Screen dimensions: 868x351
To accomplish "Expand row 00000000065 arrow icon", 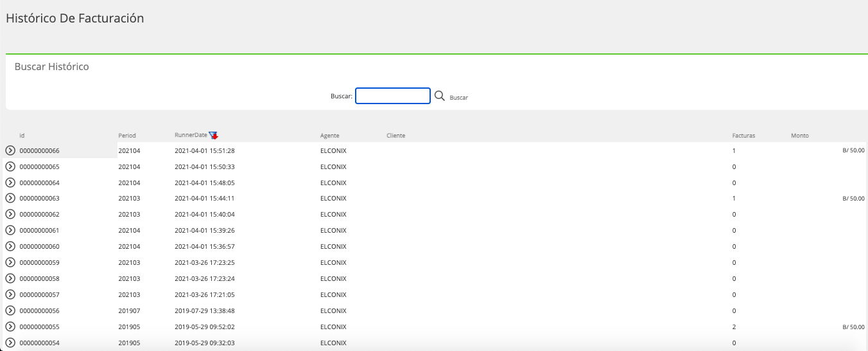I will pos(10,166).
